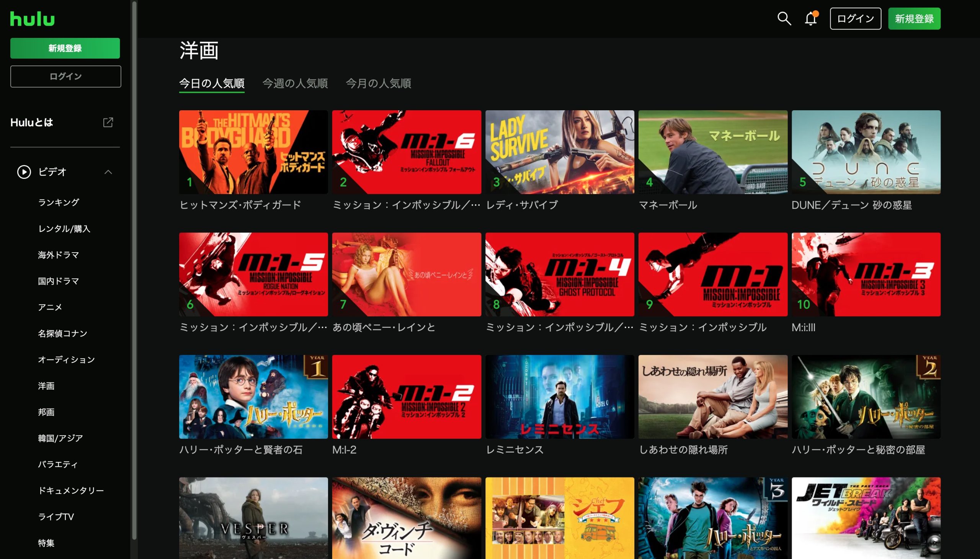Click the ビデオ play circle icon
Image resolution: width=980 pixels, height=559 pixels.
[24, 172]
